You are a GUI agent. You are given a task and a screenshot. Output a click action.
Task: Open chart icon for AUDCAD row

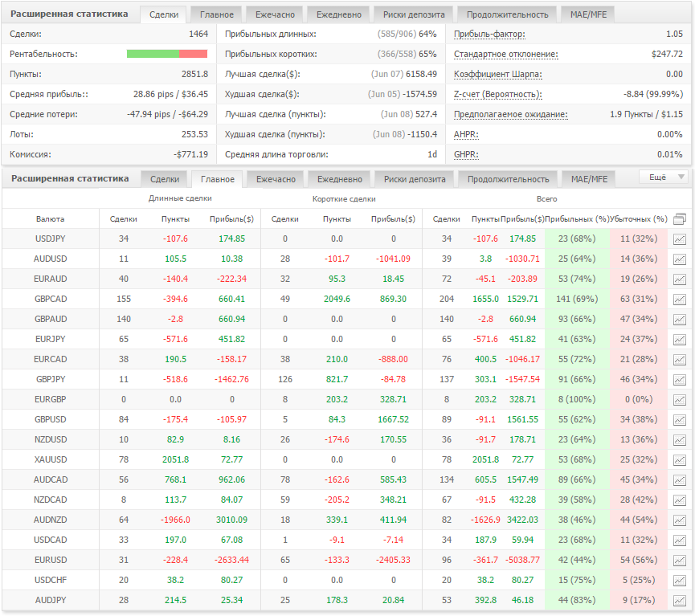pyautogui.click(x=680, y=480)
